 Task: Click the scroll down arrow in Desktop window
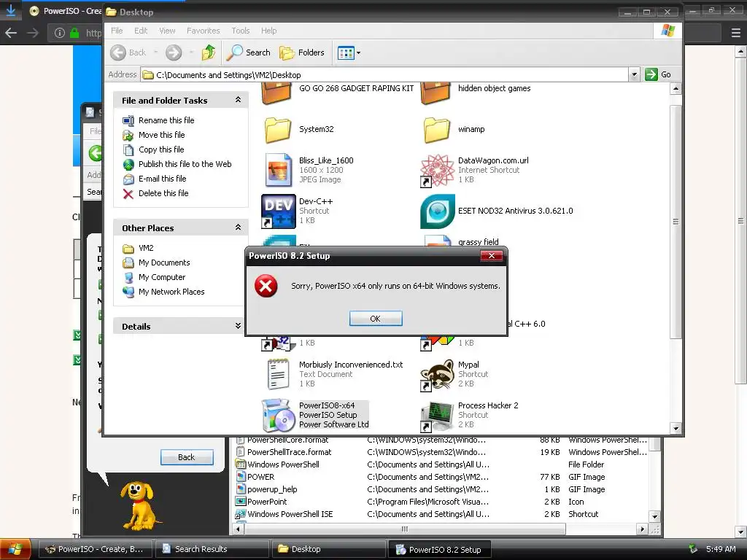[x=676, y=428]
